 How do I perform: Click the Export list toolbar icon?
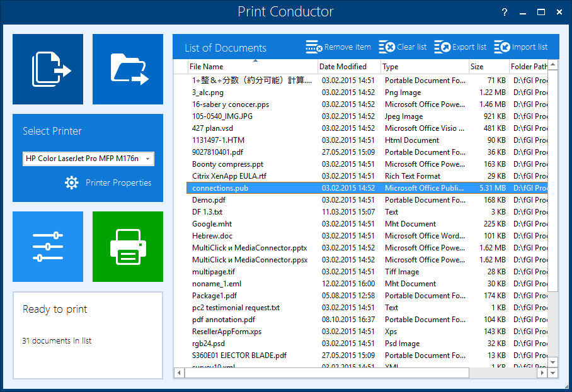click(x=442, y=47)
